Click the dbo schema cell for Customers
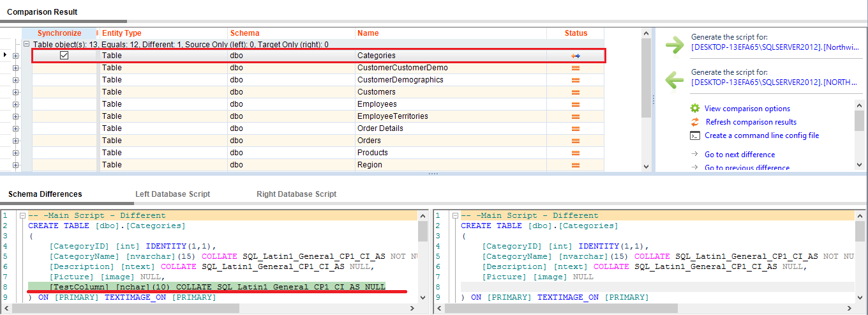This screenshot has width=868, height=315. coord(291,92)
